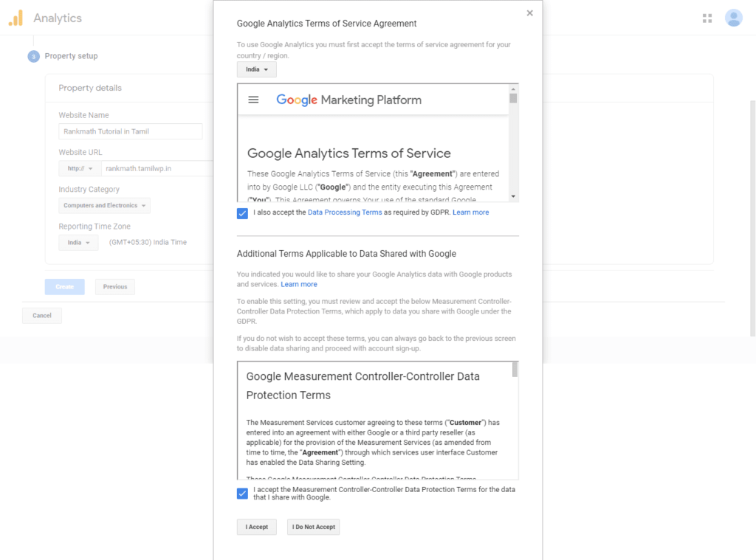Open the Data Processing Terms link
Viewport: 756px width, 560px height.
(345, 212)
